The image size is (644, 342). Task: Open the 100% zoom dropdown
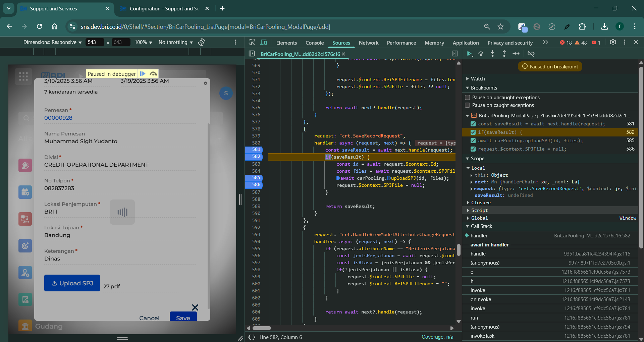[143, 42]
